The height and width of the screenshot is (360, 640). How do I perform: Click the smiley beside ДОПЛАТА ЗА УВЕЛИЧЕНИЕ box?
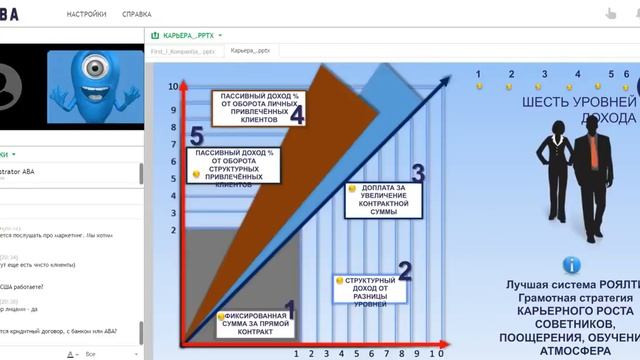(x=352, y=189)
